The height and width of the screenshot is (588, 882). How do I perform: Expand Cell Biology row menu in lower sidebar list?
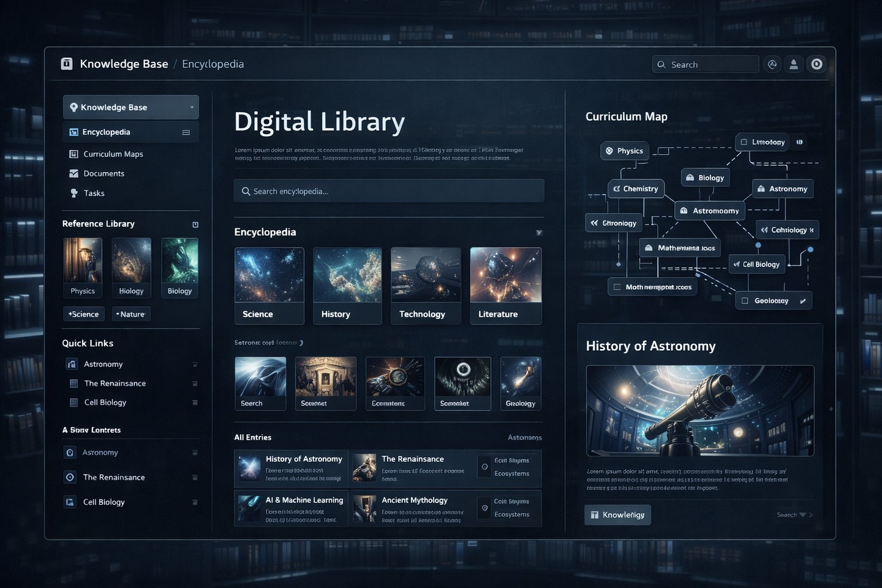(195, 502)
